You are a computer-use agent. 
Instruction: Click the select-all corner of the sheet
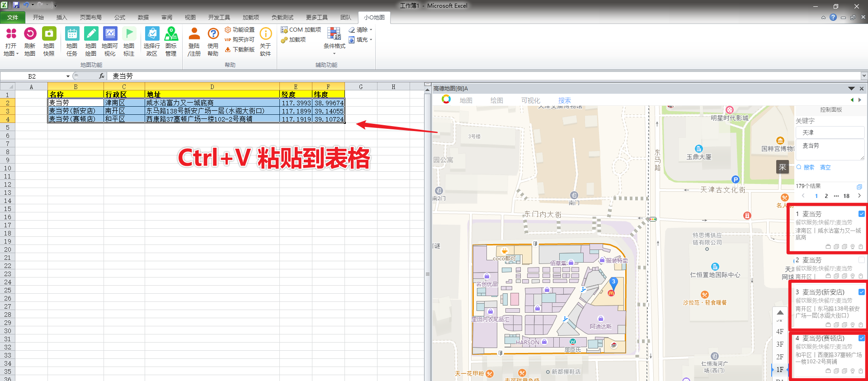click(x=8, y=87)
